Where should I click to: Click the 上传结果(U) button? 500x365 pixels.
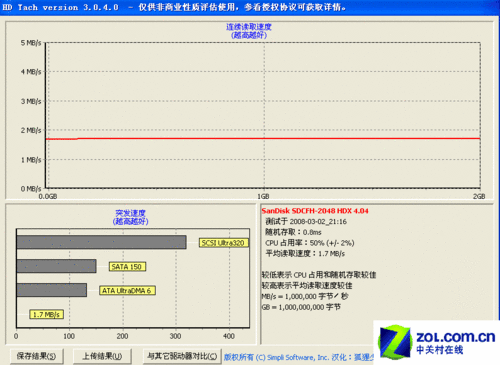pyautogui.click(x=102, y=356)
